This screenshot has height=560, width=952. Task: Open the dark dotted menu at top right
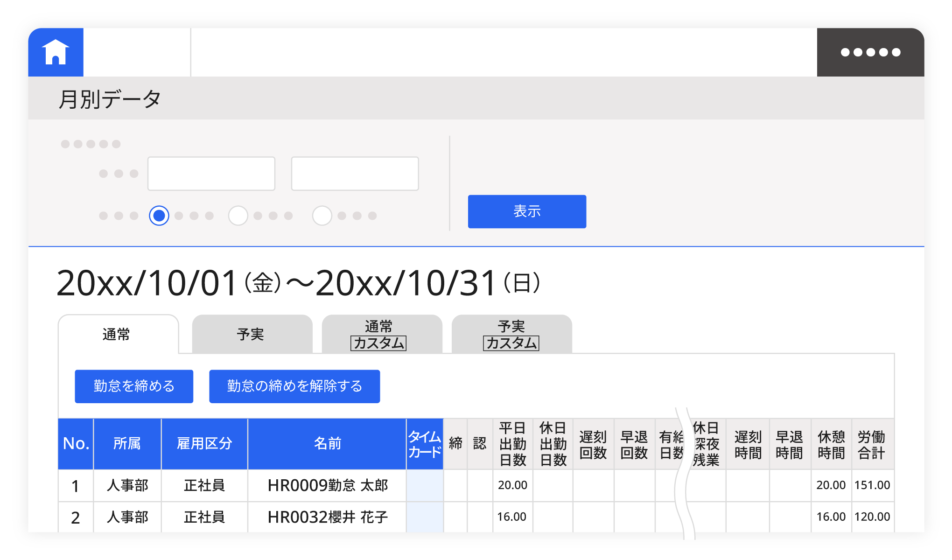[x=870, y=52]
